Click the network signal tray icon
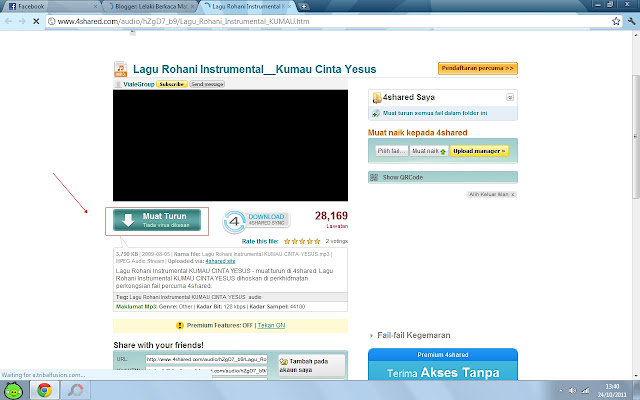This screenshot has width=640, height=400. 585,391
